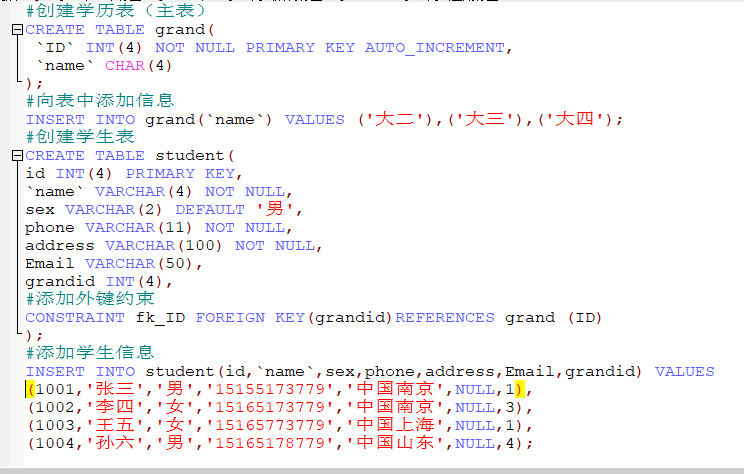Click the address '中国上海' in row 1003

(395, 425)
